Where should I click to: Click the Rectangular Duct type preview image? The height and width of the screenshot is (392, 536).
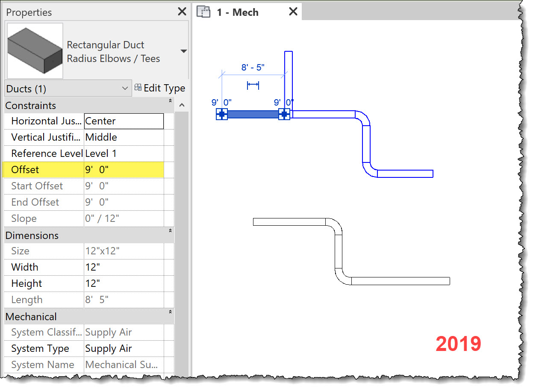tap(34, 50)
